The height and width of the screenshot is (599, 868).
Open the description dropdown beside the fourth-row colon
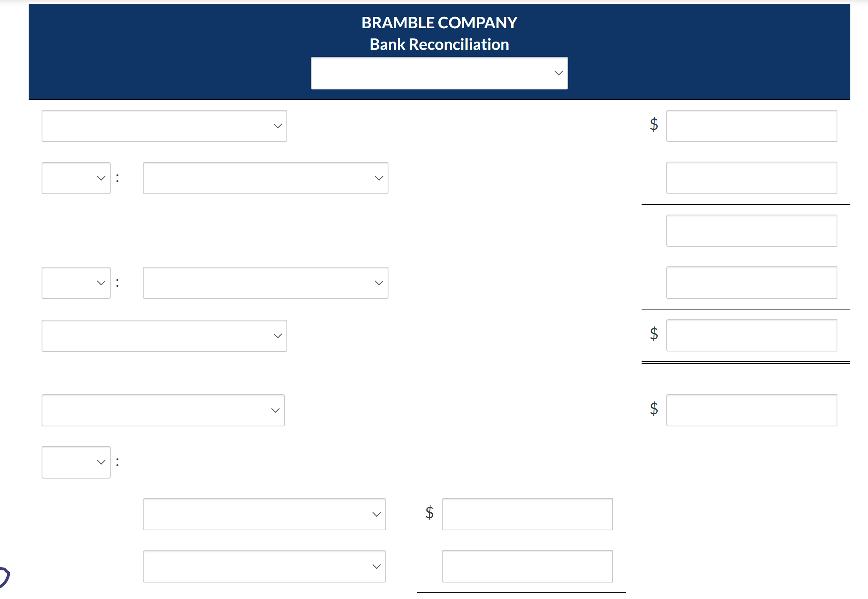[265, 282]
